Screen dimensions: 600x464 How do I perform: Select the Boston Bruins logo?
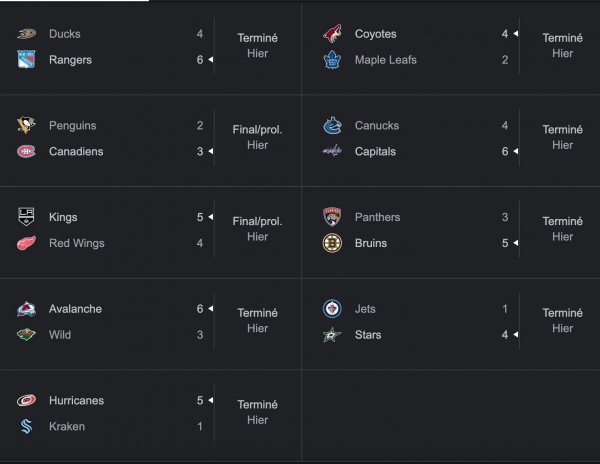(x=332, y=243)
